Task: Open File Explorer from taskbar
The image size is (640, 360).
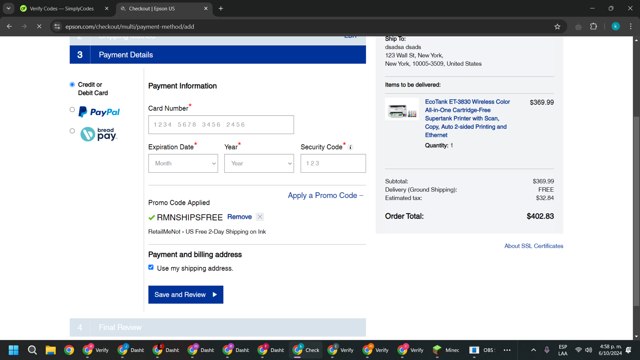Action: pos(51,350)
